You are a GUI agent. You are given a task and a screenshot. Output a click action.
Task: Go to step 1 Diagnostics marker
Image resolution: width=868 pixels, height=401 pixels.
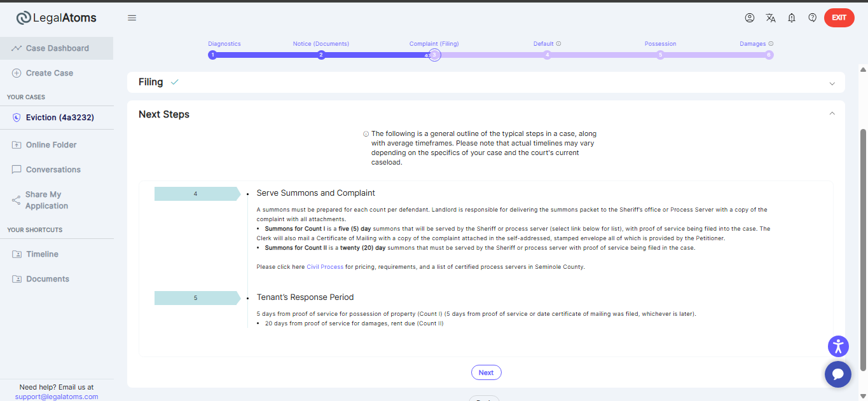[x=212, y=55]
